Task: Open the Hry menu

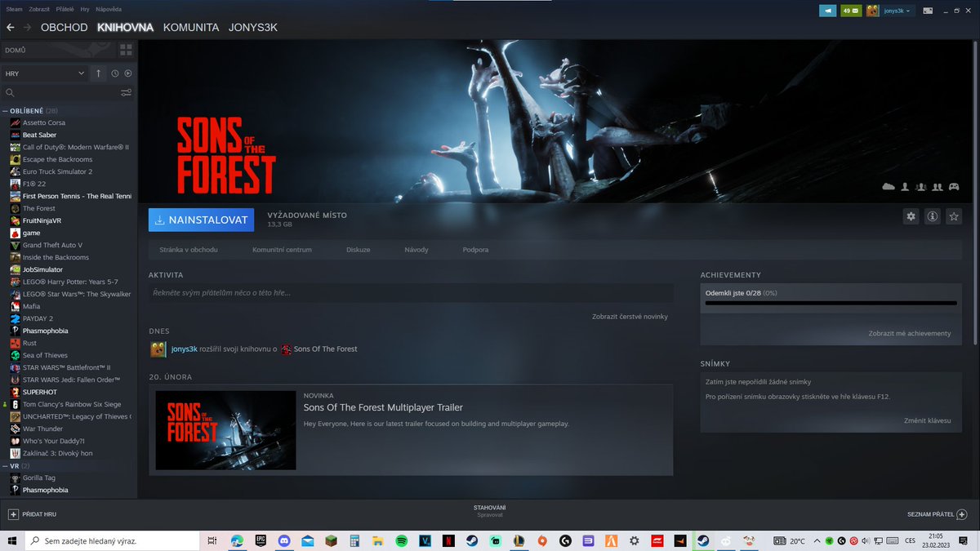Action: tap(86, 8)
